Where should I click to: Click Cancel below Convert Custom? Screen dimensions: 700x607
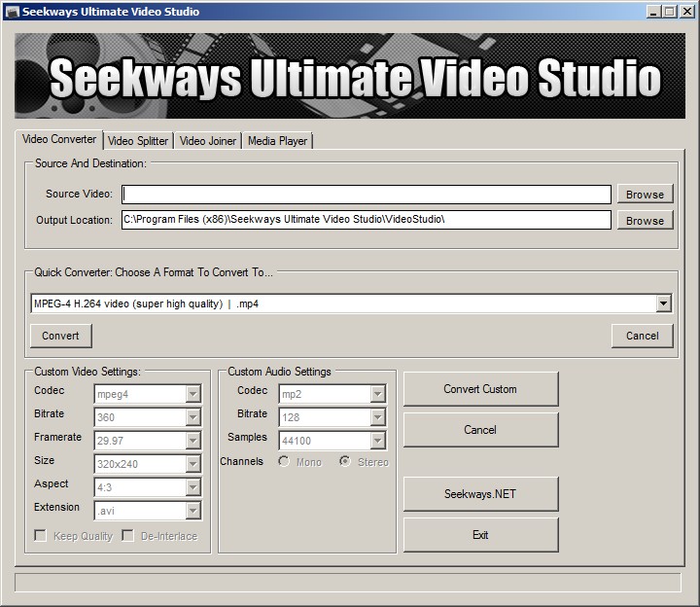(481, 430)
